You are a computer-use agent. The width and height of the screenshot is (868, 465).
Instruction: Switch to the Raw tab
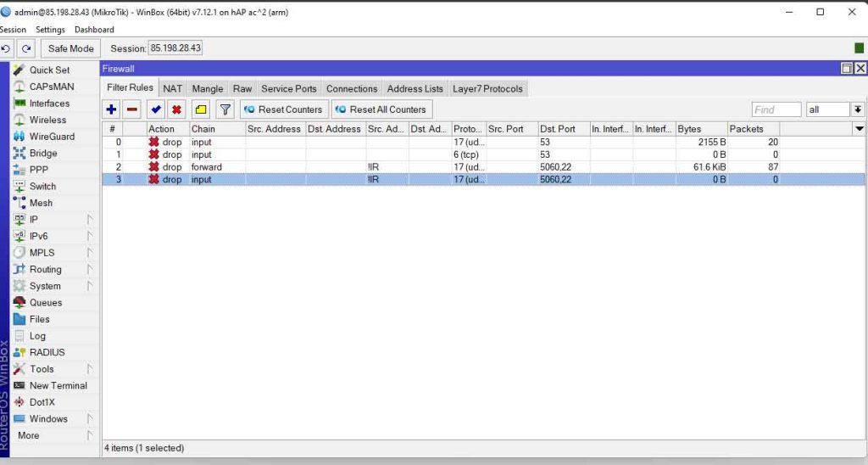pos(242,89)
